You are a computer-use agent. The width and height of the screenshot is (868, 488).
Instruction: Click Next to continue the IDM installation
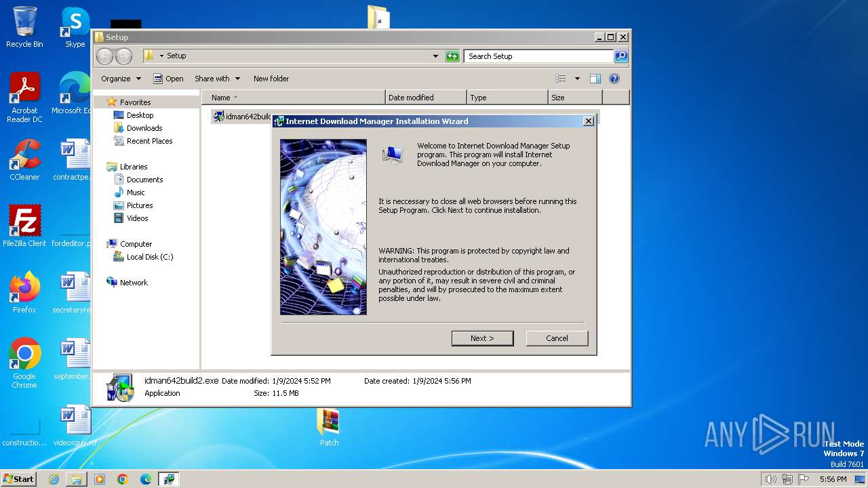tap(482, 338)
